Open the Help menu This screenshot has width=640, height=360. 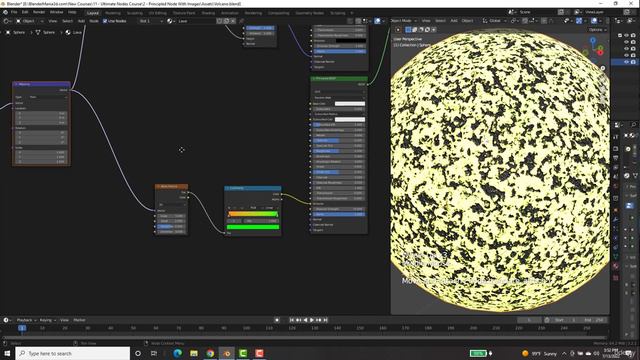coord(72,12)
